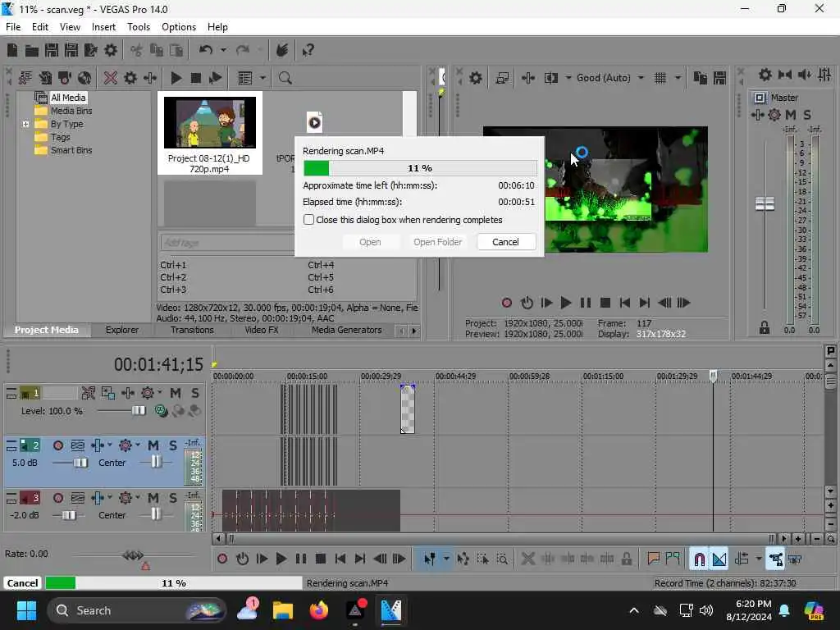Click the Undo arrow icon
The height and width of the screenshot is (630, 840).
tap(205, 50)
